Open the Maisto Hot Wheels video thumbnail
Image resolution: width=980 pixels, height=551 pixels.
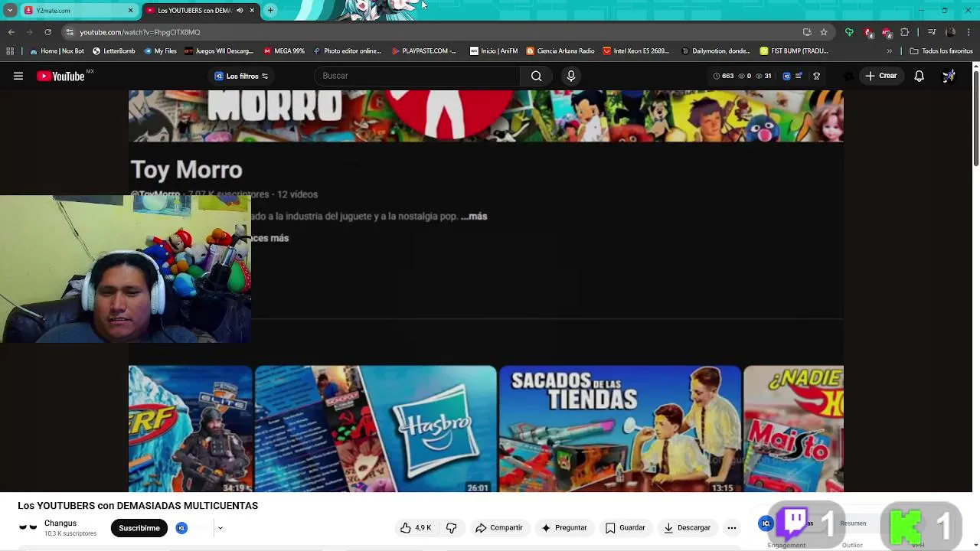[x=793, y=429]
